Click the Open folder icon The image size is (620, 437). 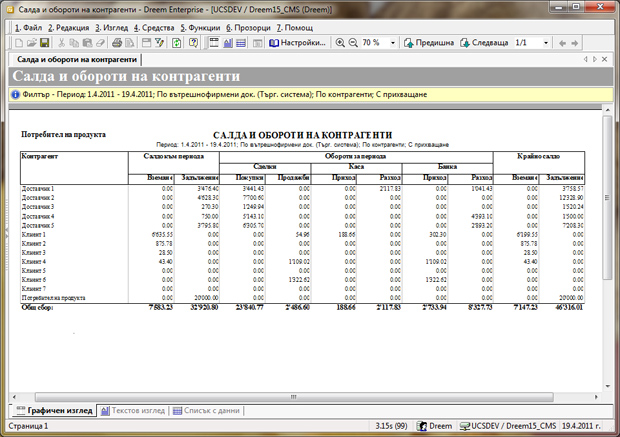click(x=32, y=43)
